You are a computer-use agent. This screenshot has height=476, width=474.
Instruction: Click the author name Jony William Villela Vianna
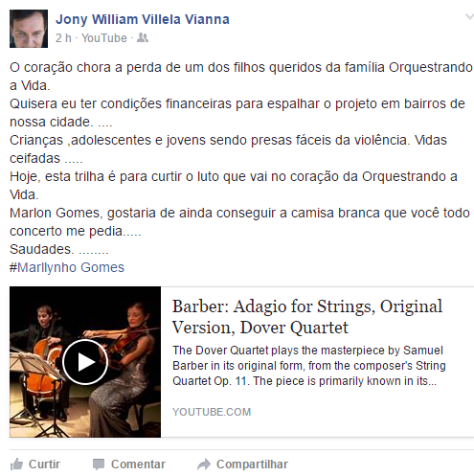point(143,19)
